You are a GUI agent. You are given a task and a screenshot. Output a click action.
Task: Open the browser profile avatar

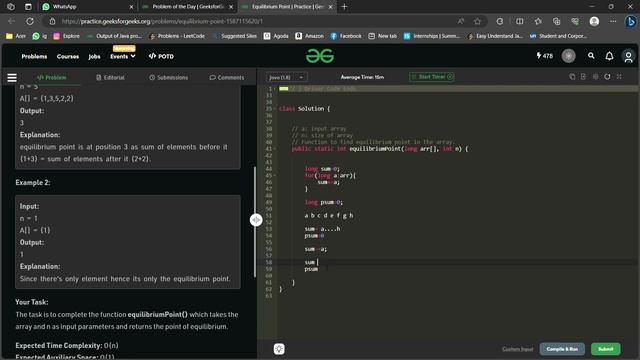pyautogui.click(x=594, y=21)
